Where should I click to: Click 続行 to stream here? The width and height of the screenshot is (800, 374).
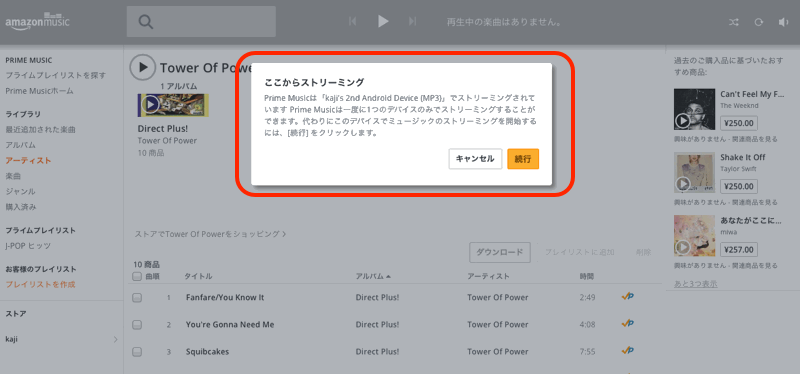523,159
